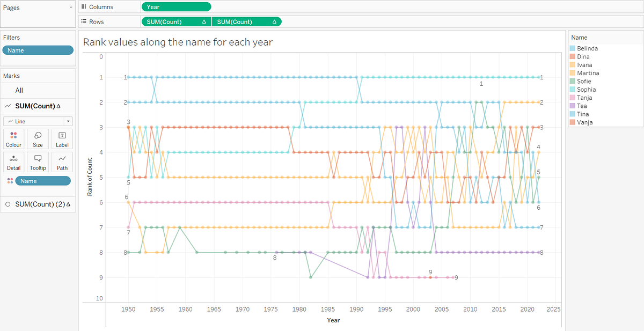Open the mark type dropdown on the Marks card
Image resolution: width=644 pixels, height=331 pixels.
pyautogui.click(x=68, y=121)
